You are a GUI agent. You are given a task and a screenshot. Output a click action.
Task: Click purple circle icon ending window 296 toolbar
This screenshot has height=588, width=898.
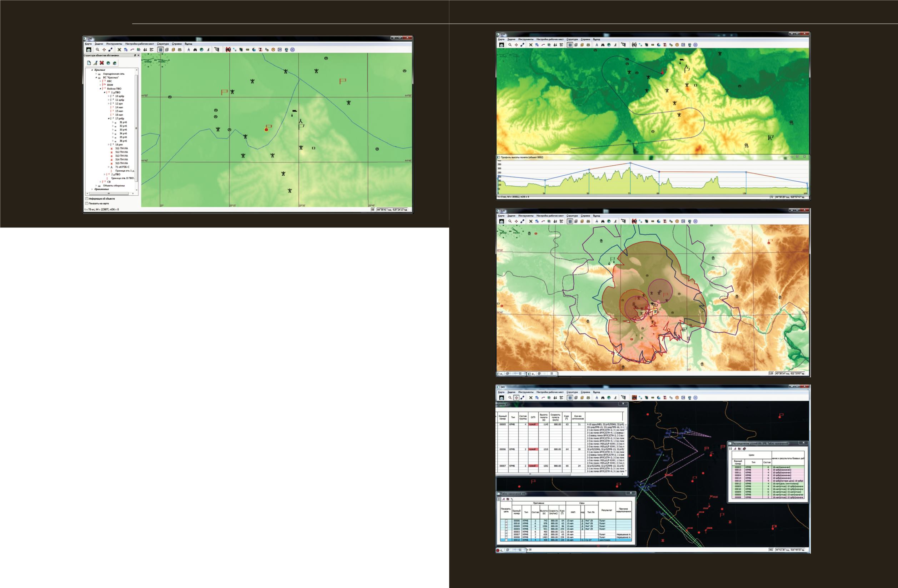point(293,49)
